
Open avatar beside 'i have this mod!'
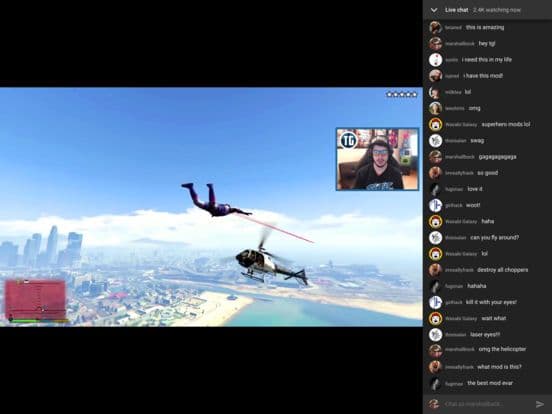click(435, 76)
